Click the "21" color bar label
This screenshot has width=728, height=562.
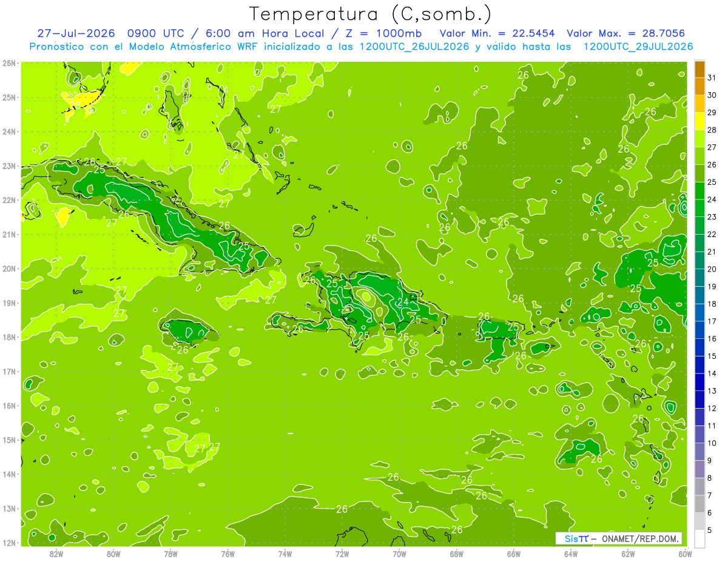(x=712, y=252)
